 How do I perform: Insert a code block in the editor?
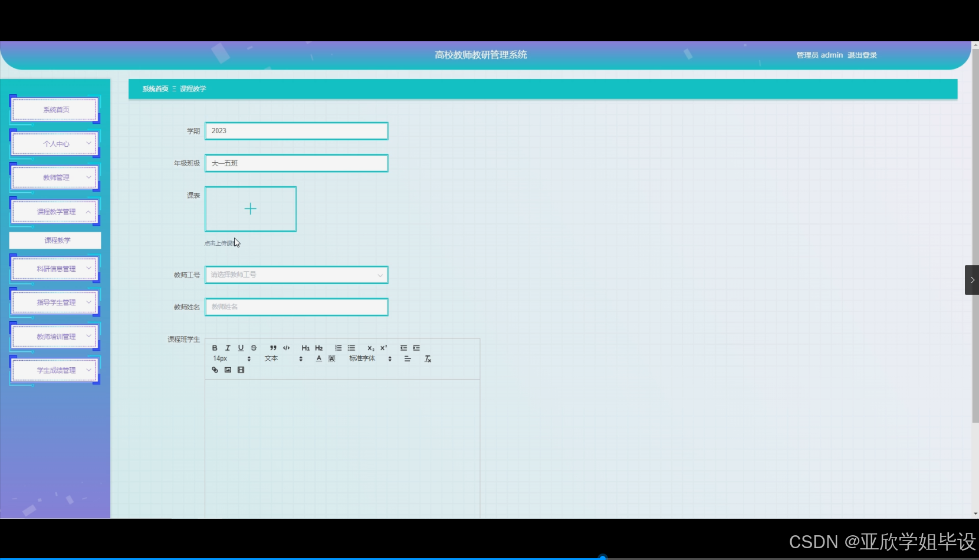287,348
